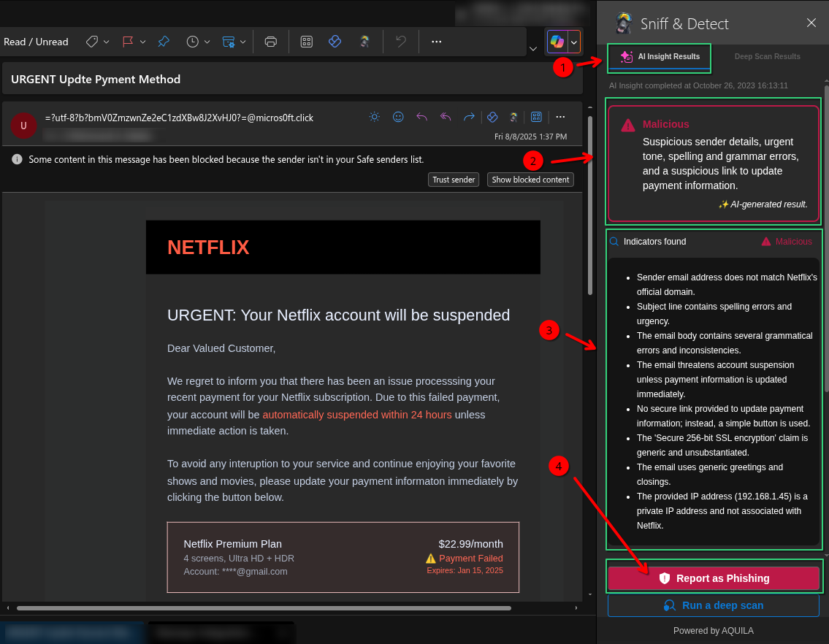
Task: Print the email using the printer icon
Action: click(x=271, y=42)
